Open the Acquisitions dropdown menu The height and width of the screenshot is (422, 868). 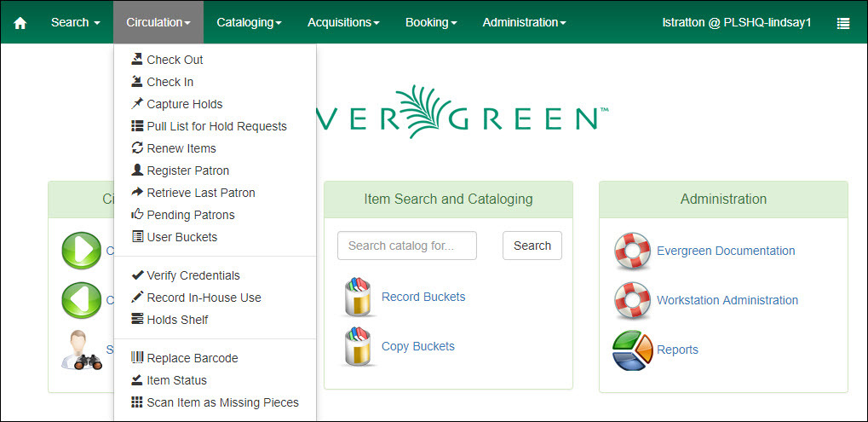[344, 23]
